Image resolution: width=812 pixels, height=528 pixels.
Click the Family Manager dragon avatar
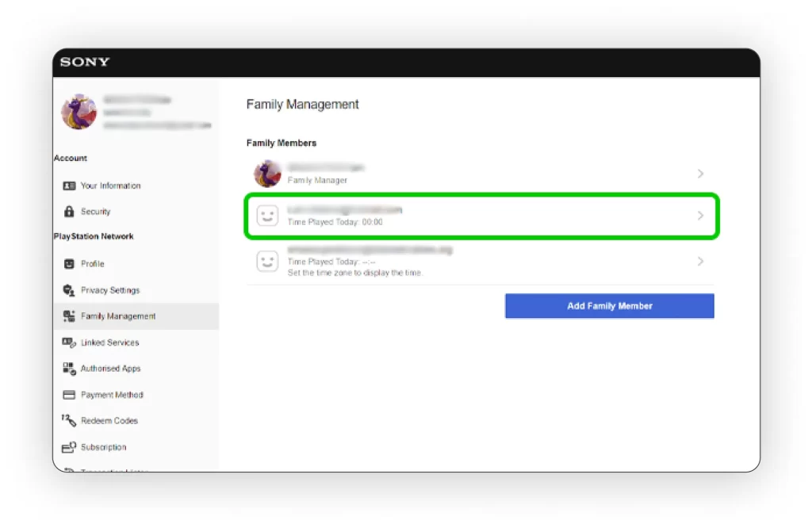(x=267, y=174)
